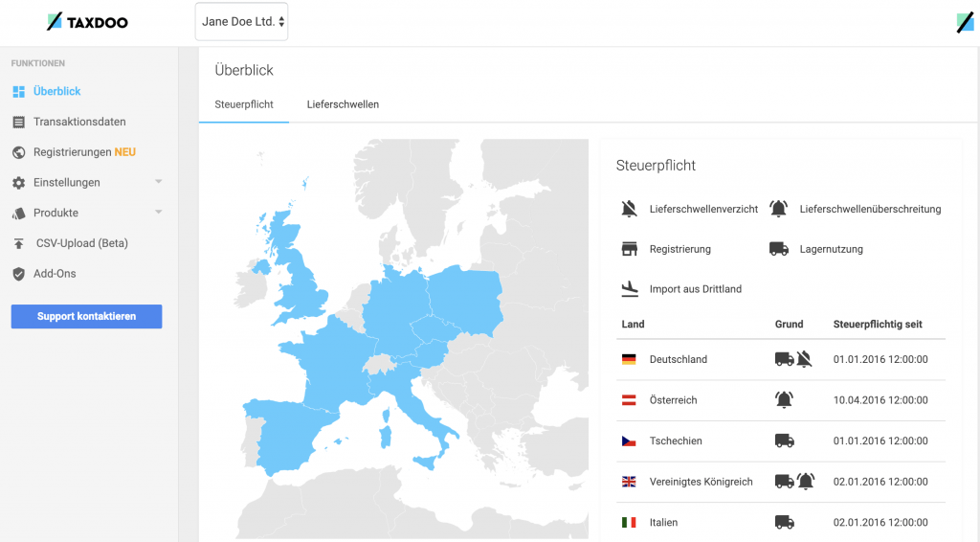Click the Einstellungen gear icon
Screen dimensions: 980x542
point(19,183)
